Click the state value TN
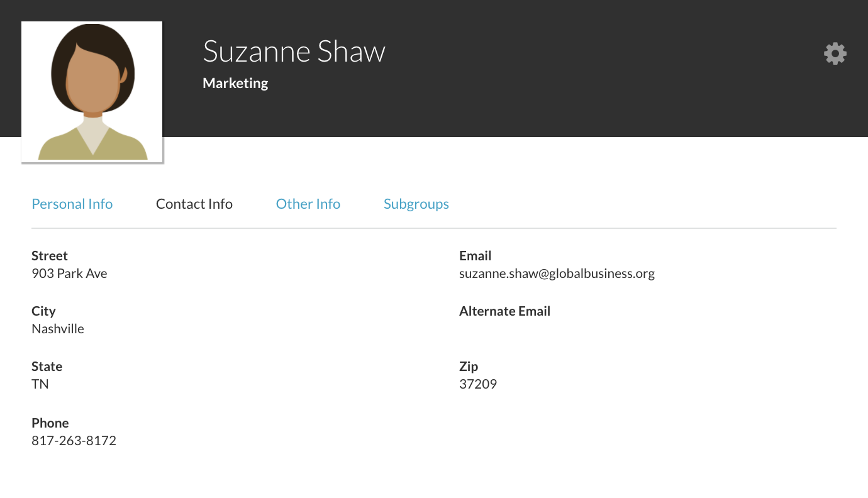This screenshot has height=498, width=868. pyautogui.click(x=40, y=384)
